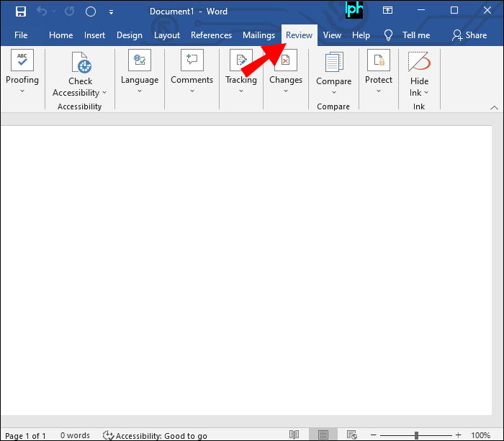Switch to Web Layout view icon
The image size is (504, 441).
click(x=352, y=435)
